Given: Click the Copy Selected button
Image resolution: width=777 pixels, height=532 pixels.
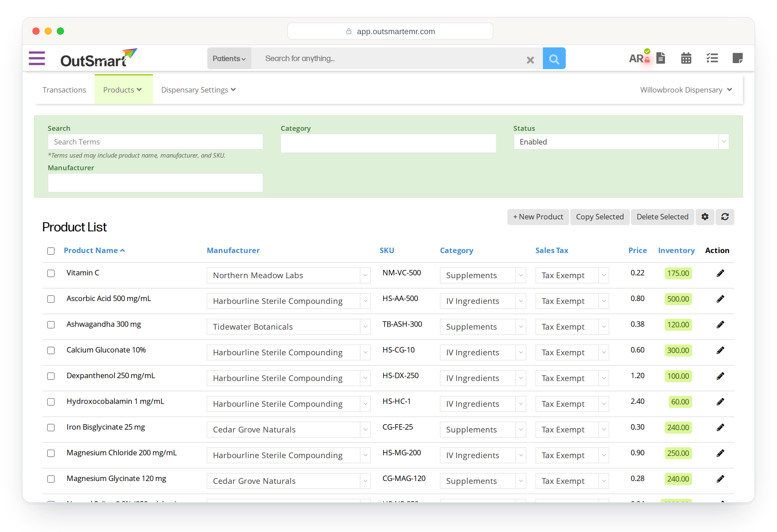Looking at the screenshot, I should tap(600, 217).
